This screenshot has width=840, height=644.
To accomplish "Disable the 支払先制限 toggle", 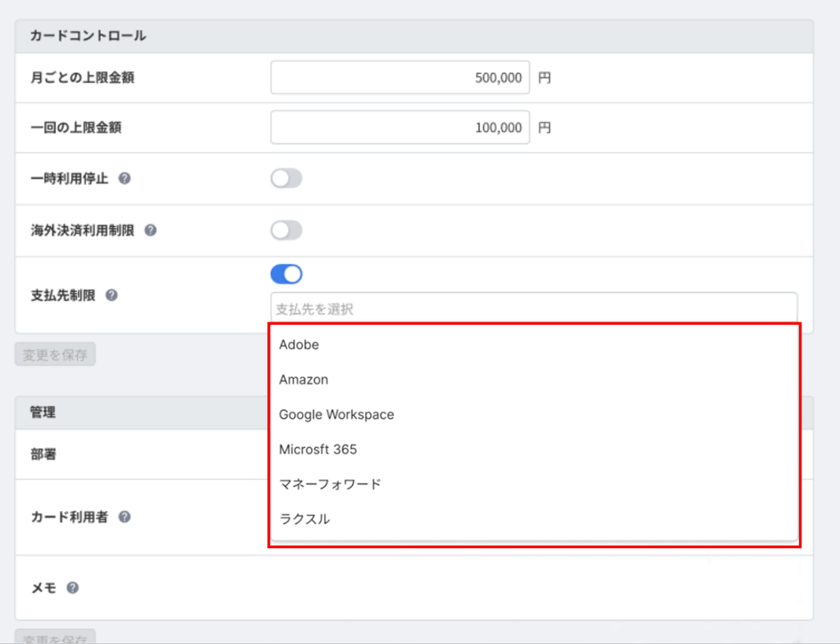I will pos(286,274).
